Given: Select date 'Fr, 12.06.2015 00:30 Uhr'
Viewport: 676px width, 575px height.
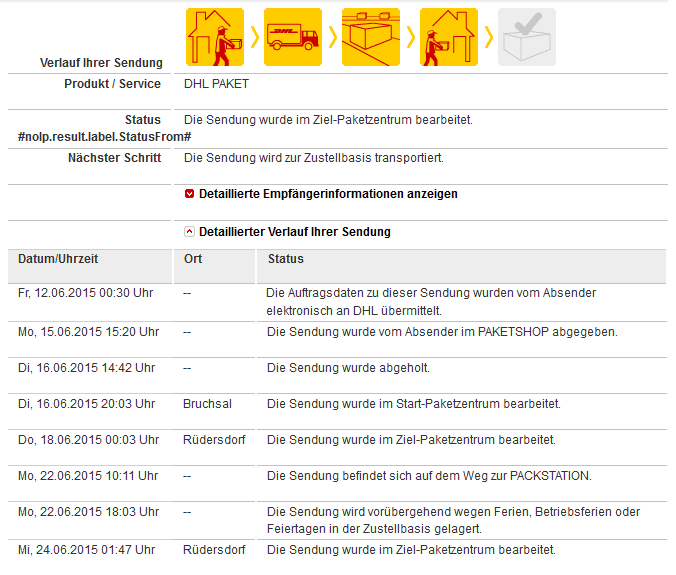Looking at the screenshot, I should (x=85, y=293).
